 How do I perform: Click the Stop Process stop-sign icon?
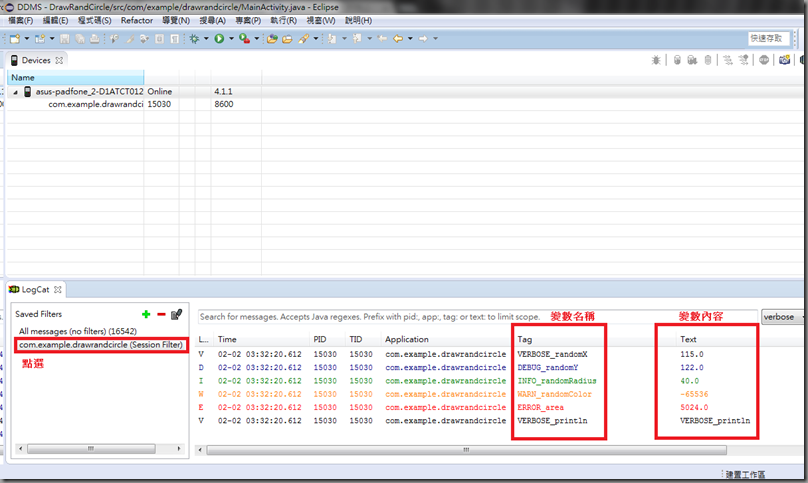tap(764, 60)
